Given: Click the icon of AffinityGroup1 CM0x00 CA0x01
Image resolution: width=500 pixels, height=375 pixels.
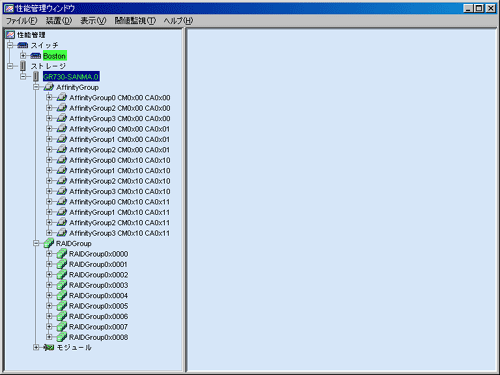Looking at the screenshot, I should [62, 139].
